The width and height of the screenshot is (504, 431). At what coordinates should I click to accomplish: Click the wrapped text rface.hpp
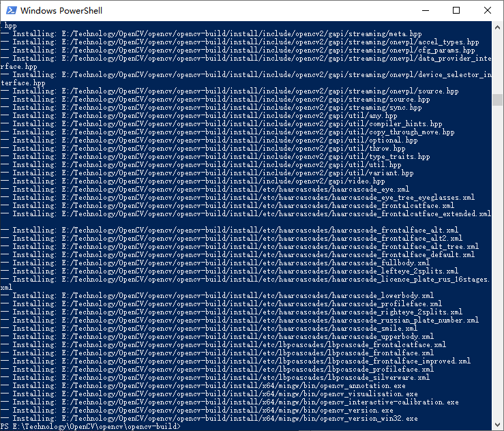[19, 66]
